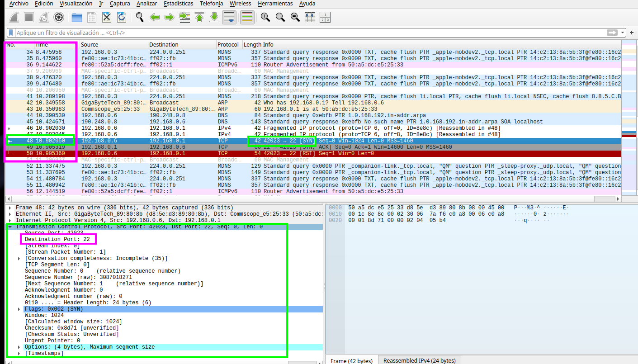Expand the Frame 48 tree row
Viewport: 638px width, 364px height.
10,208
